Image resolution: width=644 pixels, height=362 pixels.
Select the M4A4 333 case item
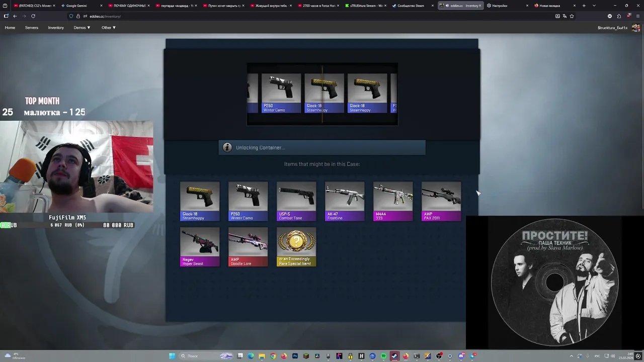pos(393,202)
